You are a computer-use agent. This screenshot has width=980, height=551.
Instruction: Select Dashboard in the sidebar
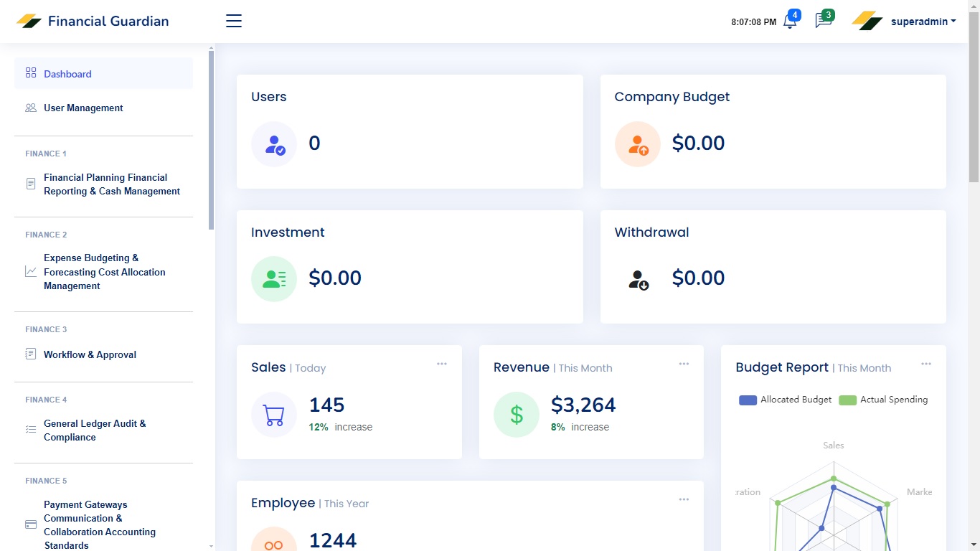click(67, 74)
